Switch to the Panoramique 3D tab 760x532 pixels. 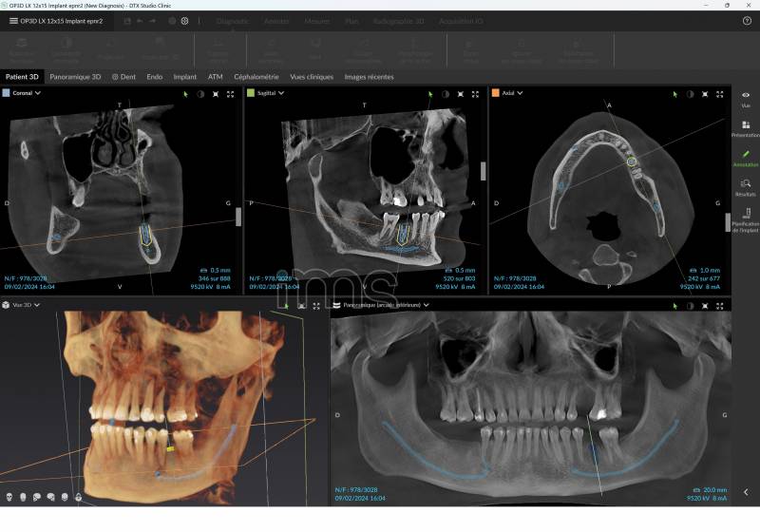(75, 77)
